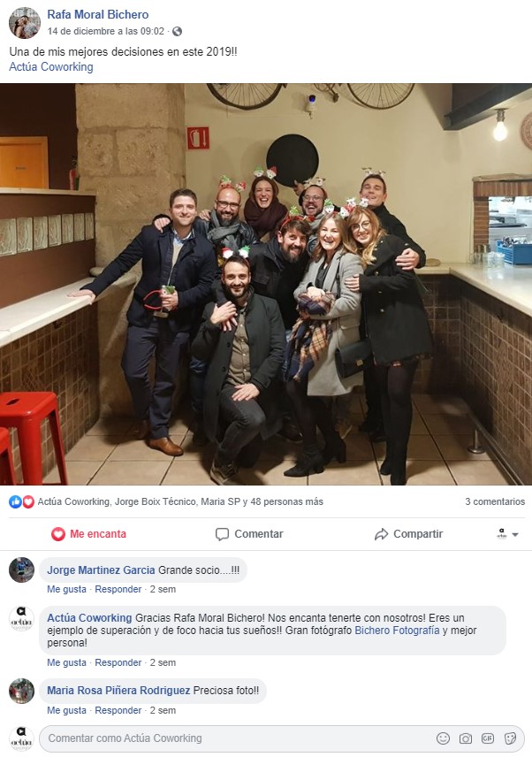
Task: Show the 3 comentarios link
Action: click(x=495, y=501)
